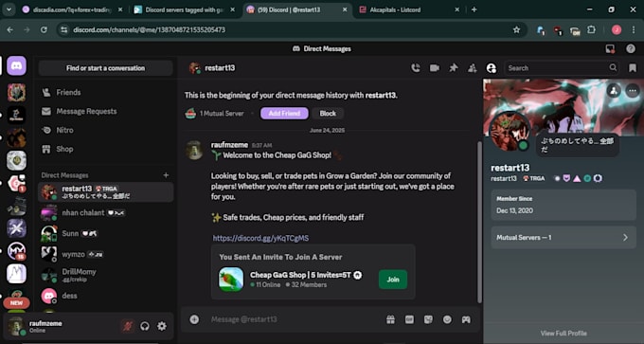Open a new browser tab
Viewport: 644px width, 344px height.
point(474,9)
